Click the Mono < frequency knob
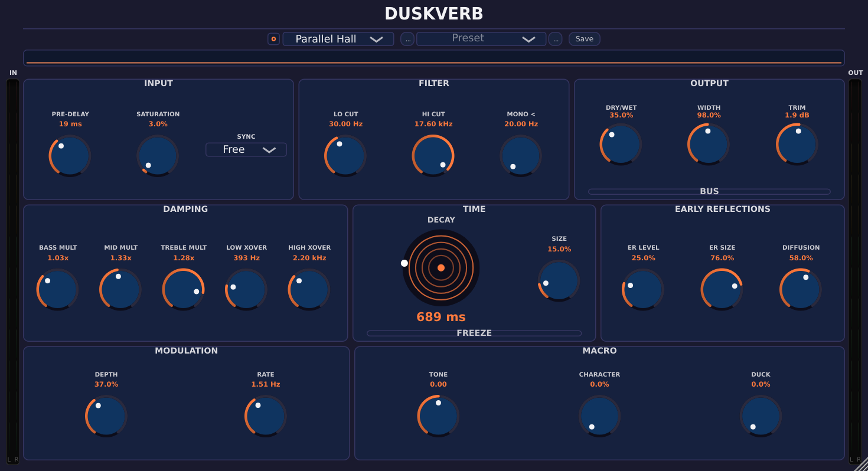The height and width of the screenshot is (471, 868). [x=521, y=156]
